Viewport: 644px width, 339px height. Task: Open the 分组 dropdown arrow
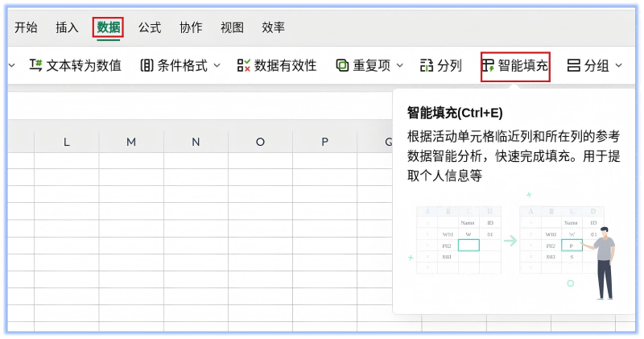618,66
